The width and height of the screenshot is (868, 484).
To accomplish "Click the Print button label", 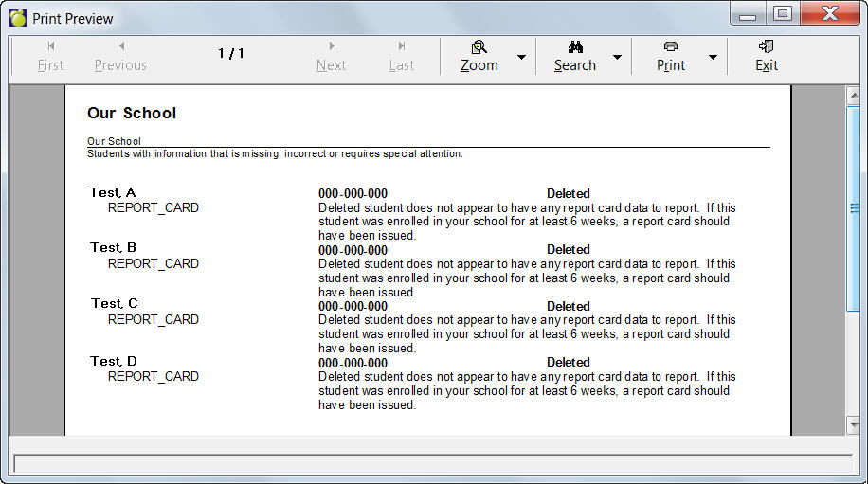I will click(671, 65).
